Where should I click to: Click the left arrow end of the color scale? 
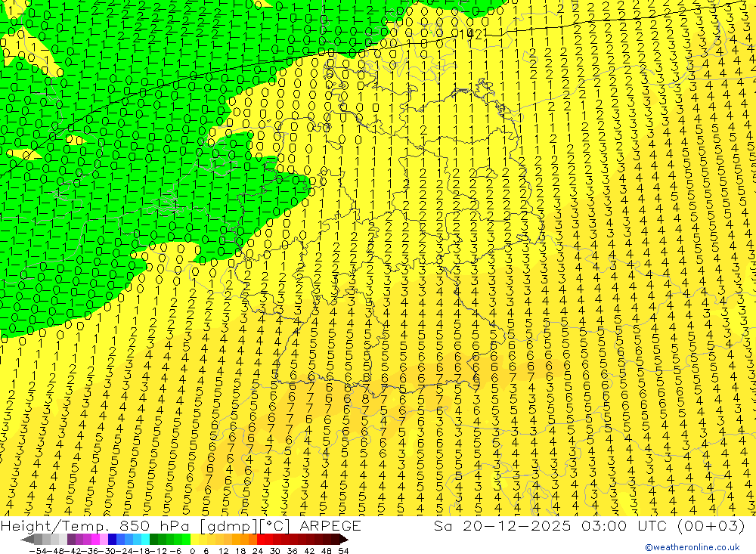tap(27, 540)
